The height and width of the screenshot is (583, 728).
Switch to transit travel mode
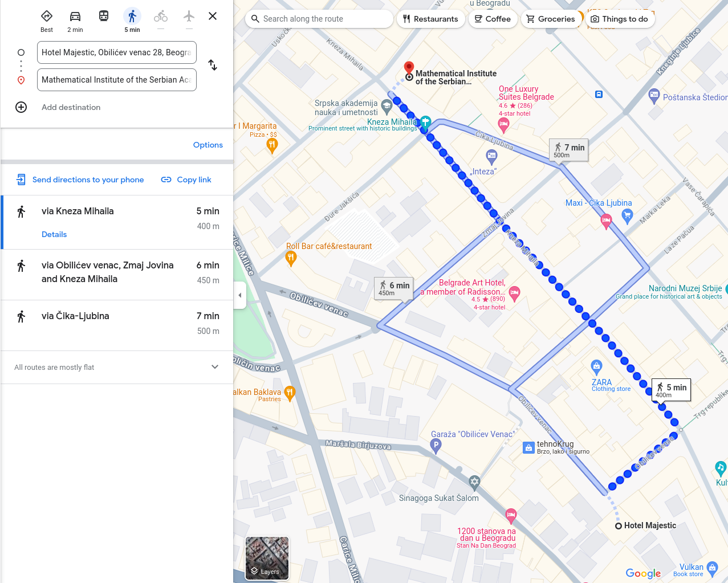point(104,16)
